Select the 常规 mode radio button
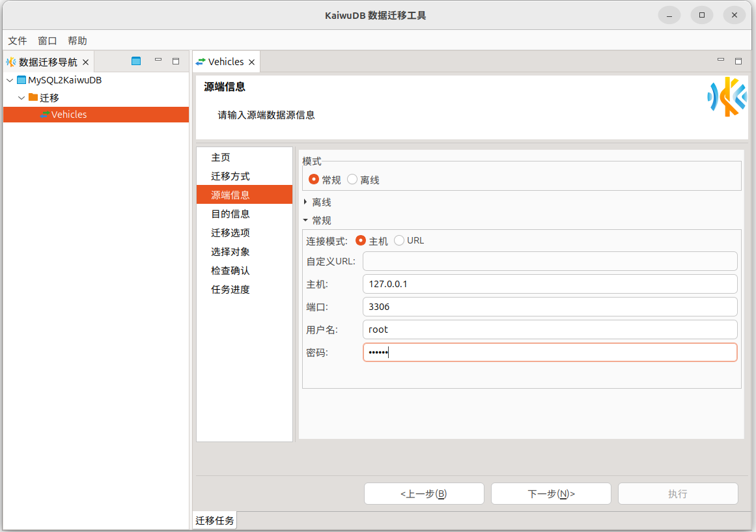The height and width of the screenshot is (532, 756). coord(314,180)
